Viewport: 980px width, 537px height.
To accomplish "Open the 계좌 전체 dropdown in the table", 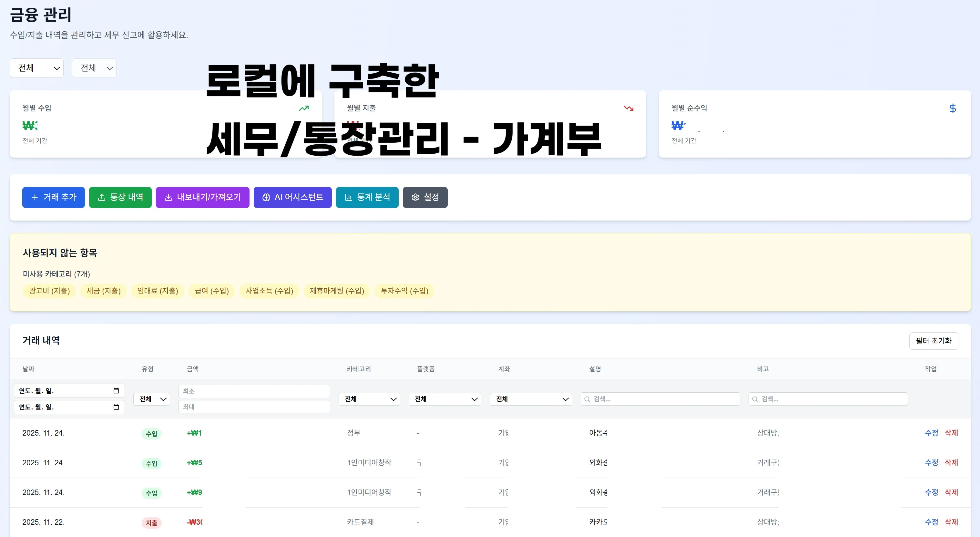I will pos(530,399).
